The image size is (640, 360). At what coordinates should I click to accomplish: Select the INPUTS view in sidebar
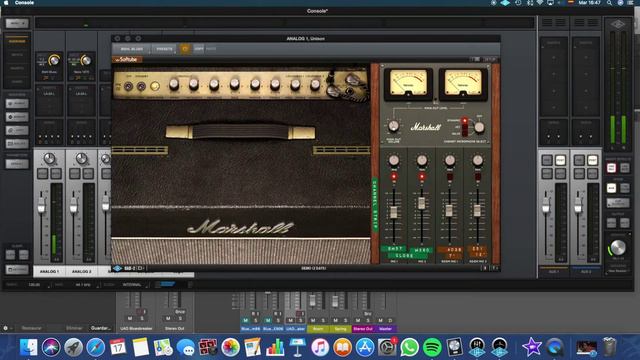[17, 55]
